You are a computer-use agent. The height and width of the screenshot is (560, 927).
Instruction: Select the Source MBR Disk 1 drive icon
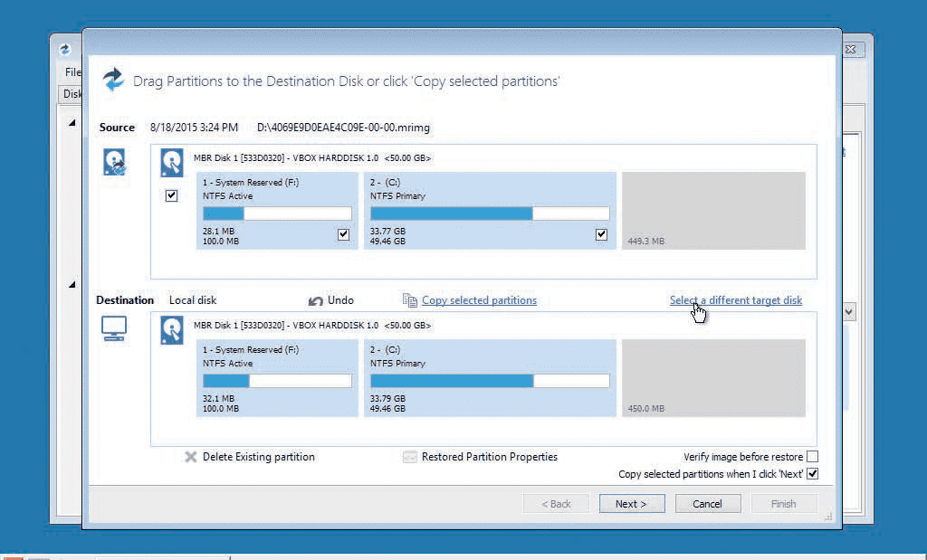[172, 163]
